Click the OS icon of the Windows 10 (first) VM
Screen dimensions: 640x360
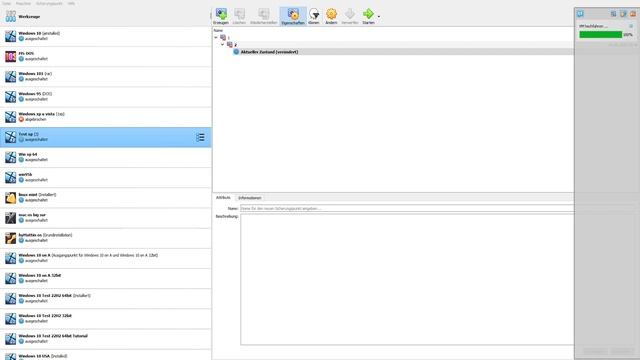[x=11, y=36]
